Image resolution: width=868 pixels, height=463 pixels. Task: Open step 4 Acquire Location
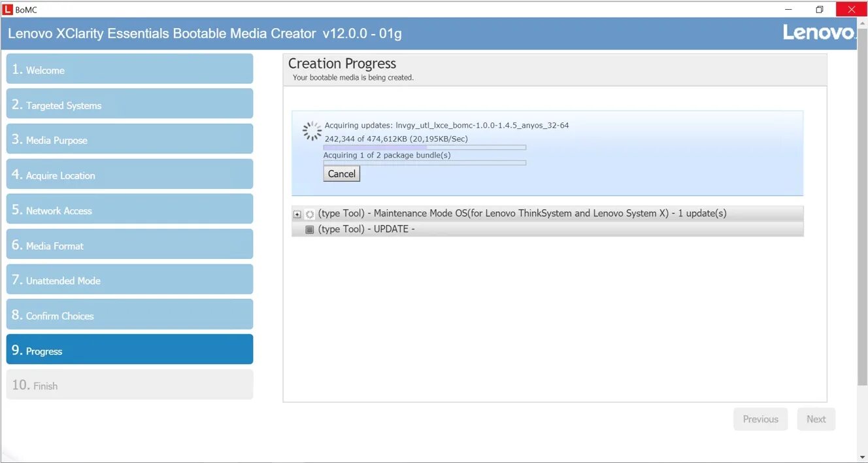point(129,174)
